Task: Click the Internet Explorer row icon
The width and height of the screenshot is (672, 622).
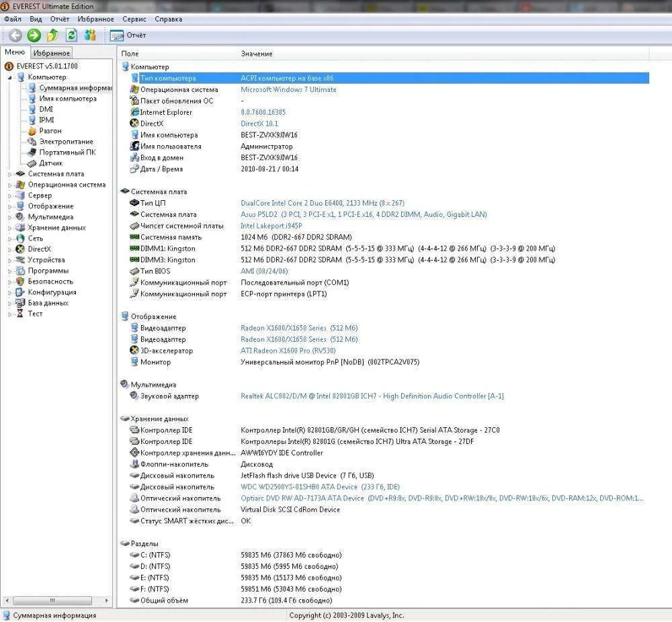Action: point(134,112)
